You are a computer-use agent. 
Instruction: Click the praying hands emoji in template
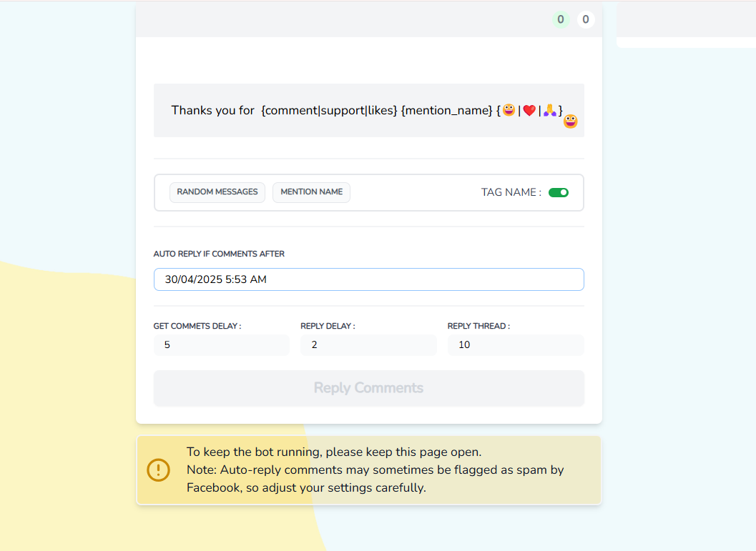549,110
